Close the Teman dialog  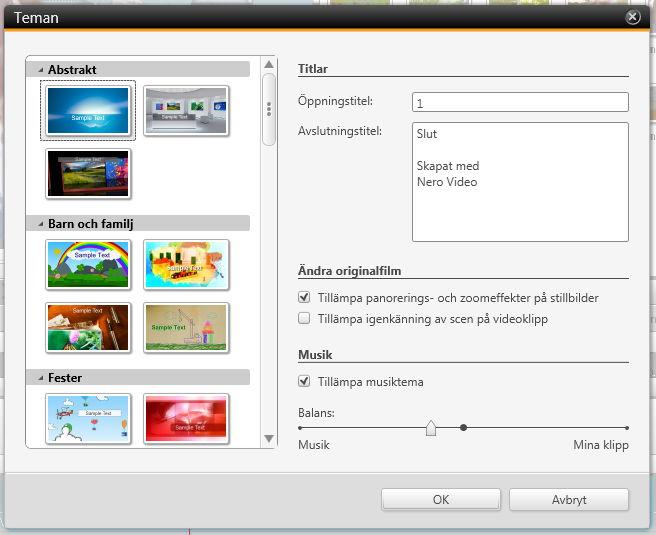[633, 17]
